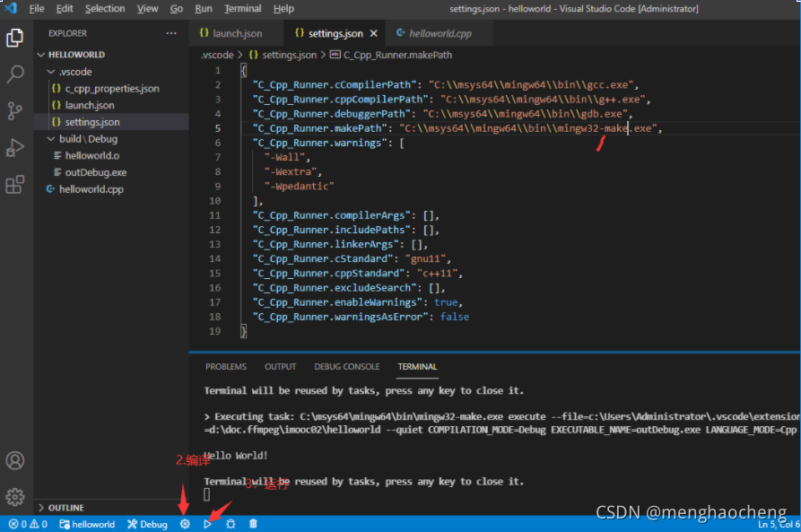Click the Explorer more actions ellipsis
801x532 pixels.
171,33
